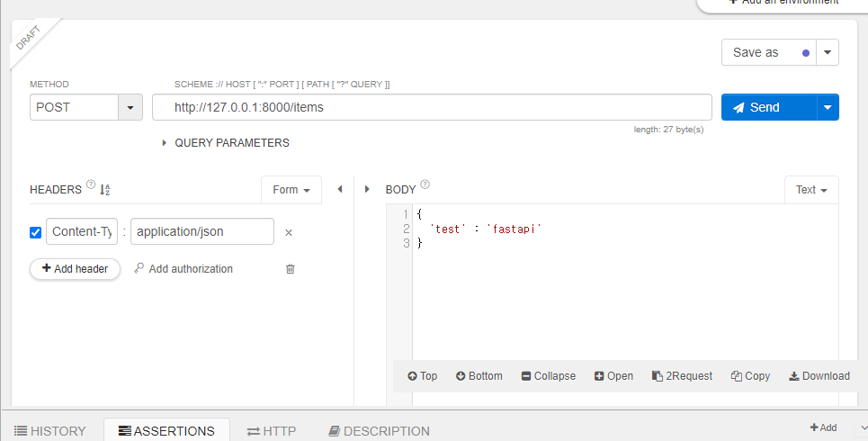The height and width of the screenshot is (441, 868).
Task: Open the body Text format dropdown
Action: (x=811, y=190)
